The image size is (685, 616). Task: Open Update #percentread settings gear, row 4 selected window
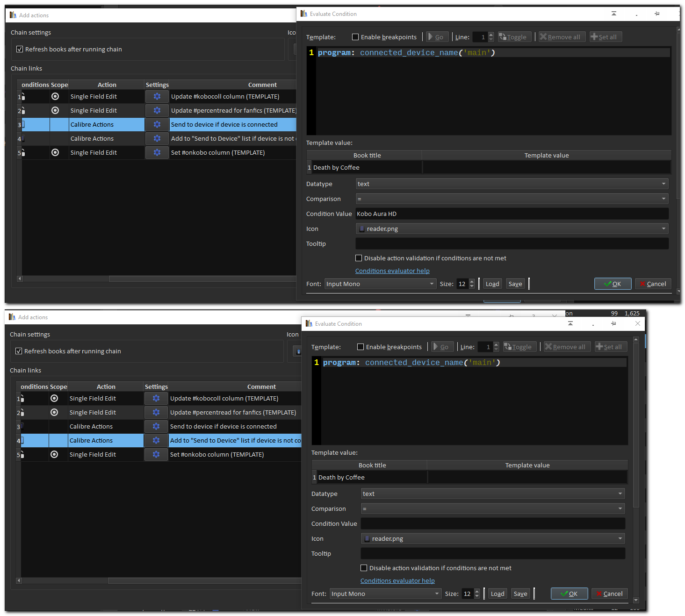[x=156, y=412]
